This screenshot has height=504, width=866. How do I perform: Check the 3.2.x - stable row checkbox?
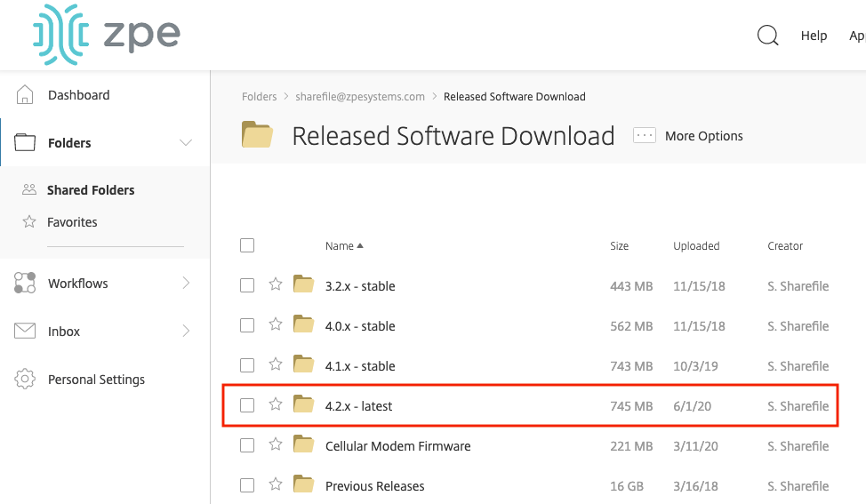247,285
